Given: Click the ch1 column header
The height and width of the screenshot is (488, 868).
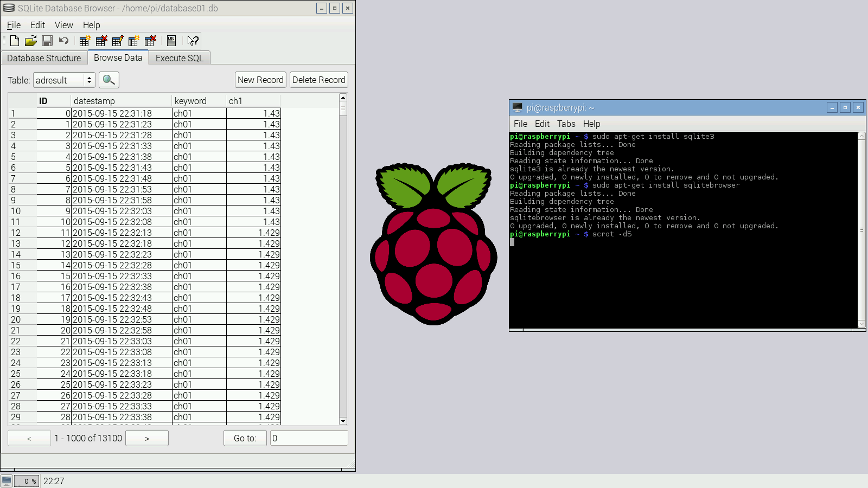Looking at the screenshot, I should point(253,101).
